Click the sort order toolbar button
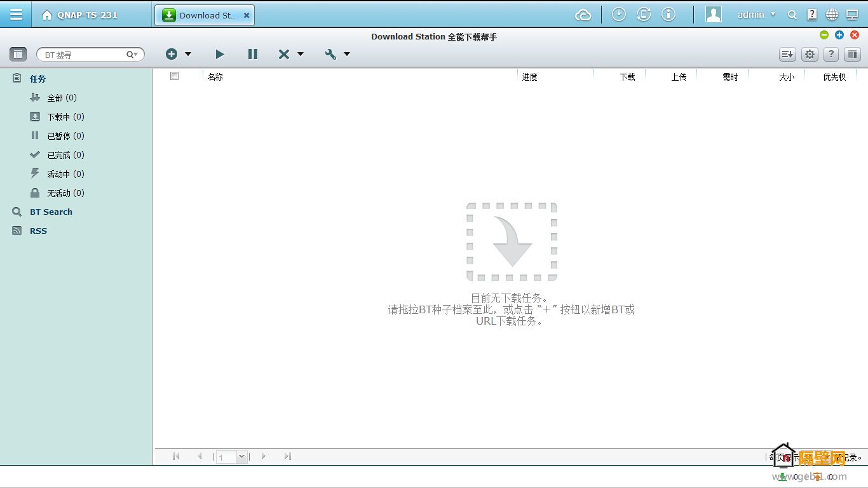This screenshot has height=488, width=868. pos(787,55)
